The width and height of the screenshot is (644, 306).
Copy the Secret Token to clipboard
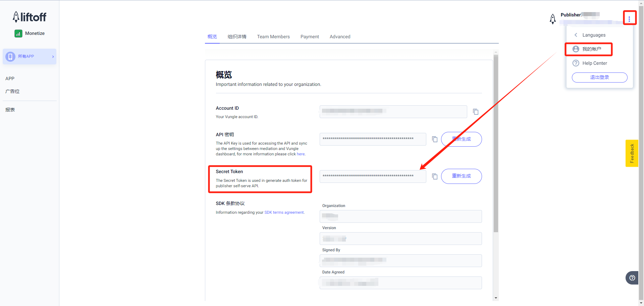(435, 176)
